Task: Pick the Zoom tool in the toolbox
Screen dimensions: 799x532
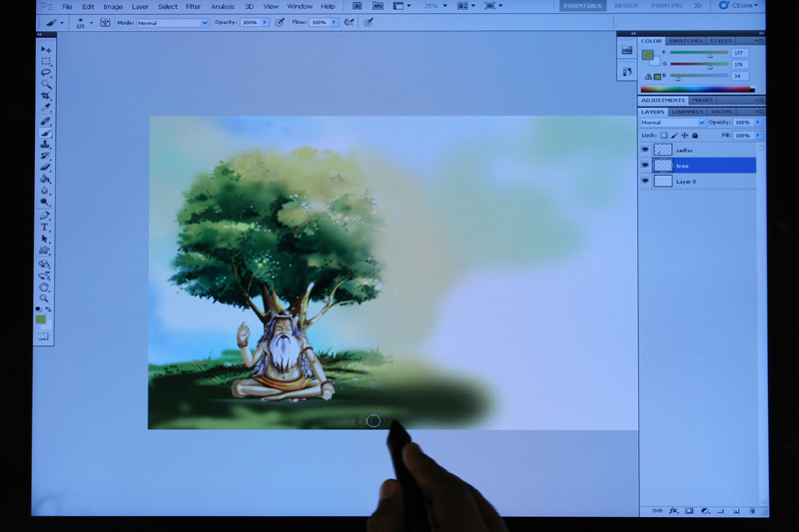Action: [x=45, y=298]
